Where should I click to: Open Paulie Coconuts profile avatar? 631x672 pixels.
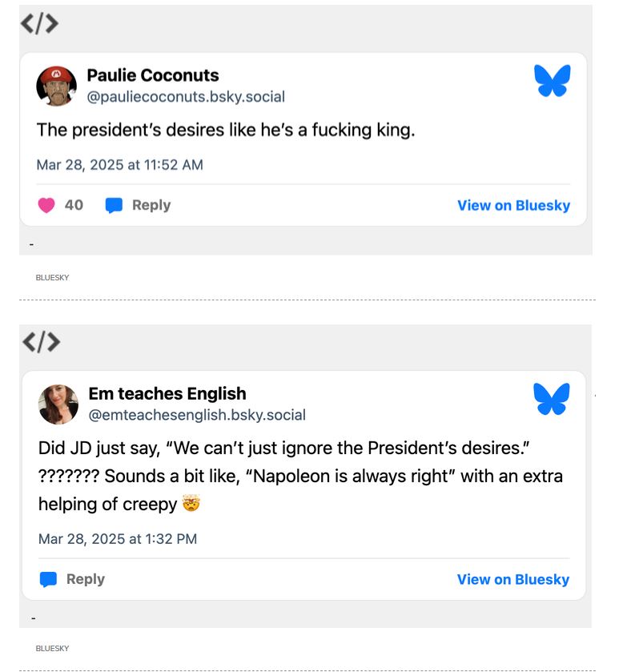(57, 86)
